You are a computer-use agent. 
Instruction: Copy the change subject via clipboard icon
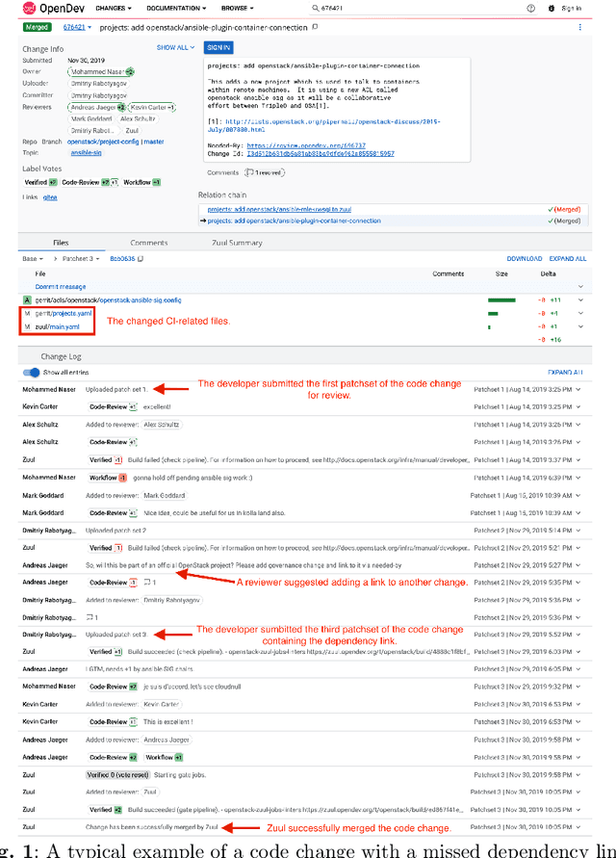click(x=315, y=27)
